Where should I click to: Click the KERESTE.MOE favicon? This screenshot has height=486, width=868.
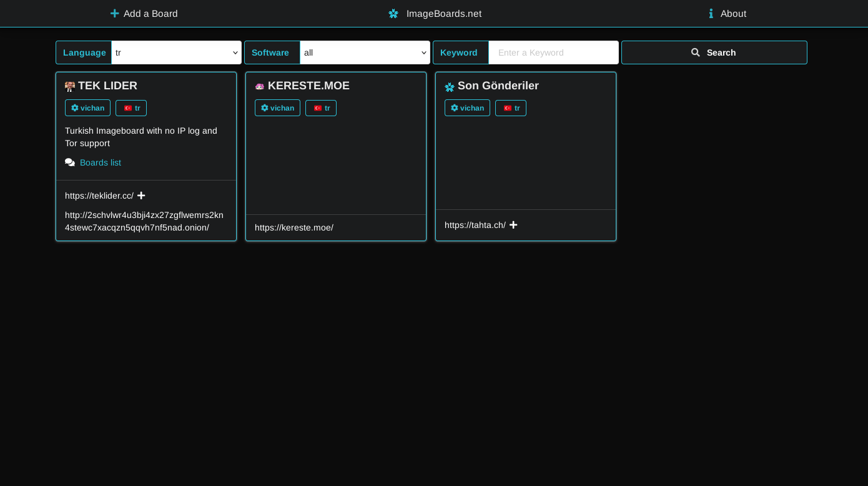coord(260,87)
